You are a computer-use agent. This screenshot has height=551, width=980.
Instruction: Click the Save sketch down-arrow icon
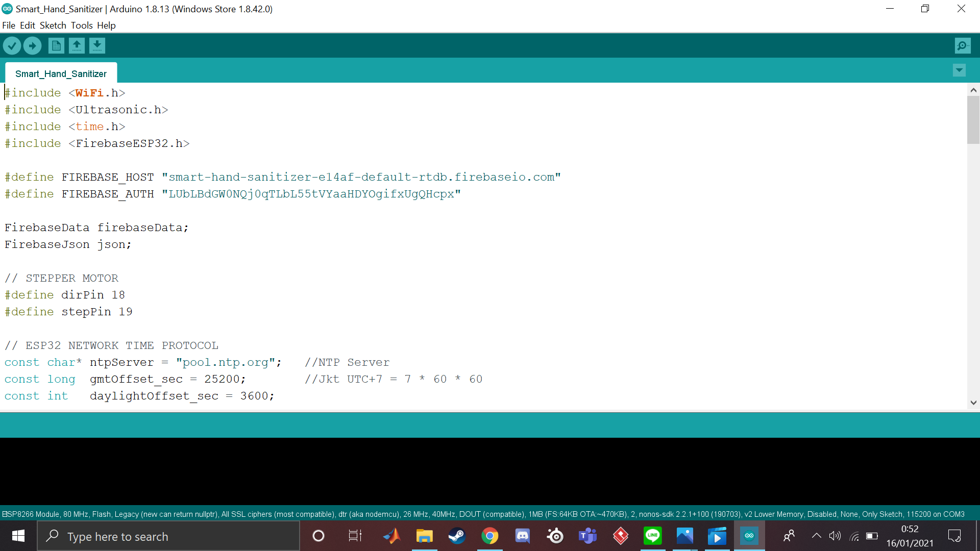[x=97, y=46]
